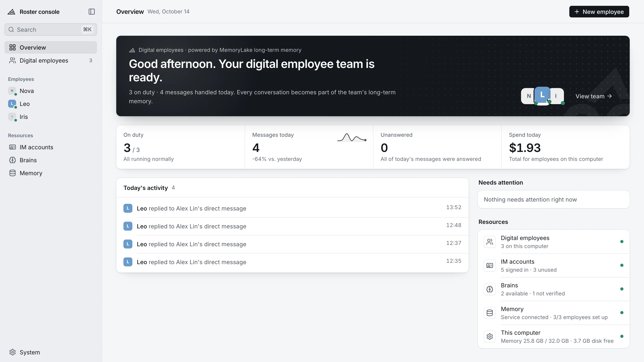Open Leo's reply activity at 12:37

pyautogui.click(x=292, y=244)
